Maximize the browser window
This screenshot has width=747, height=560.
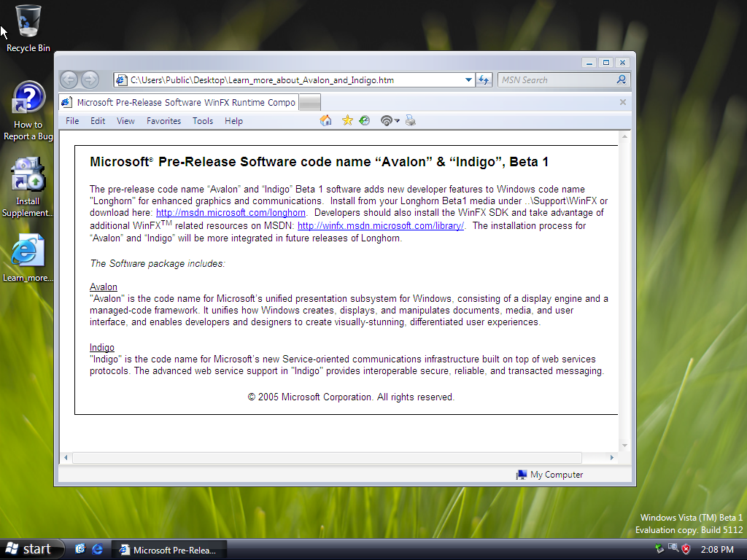click(x=606, y=63)
